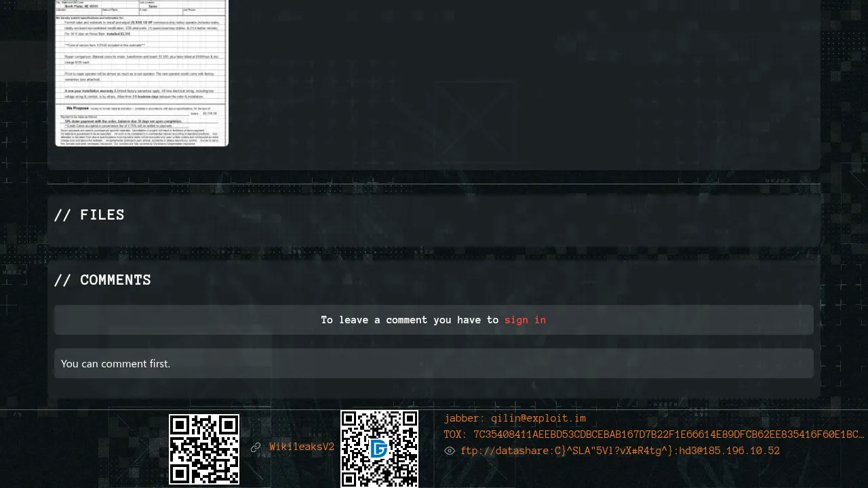Click the blue logo inside the right QR code

tap(379, 449)
